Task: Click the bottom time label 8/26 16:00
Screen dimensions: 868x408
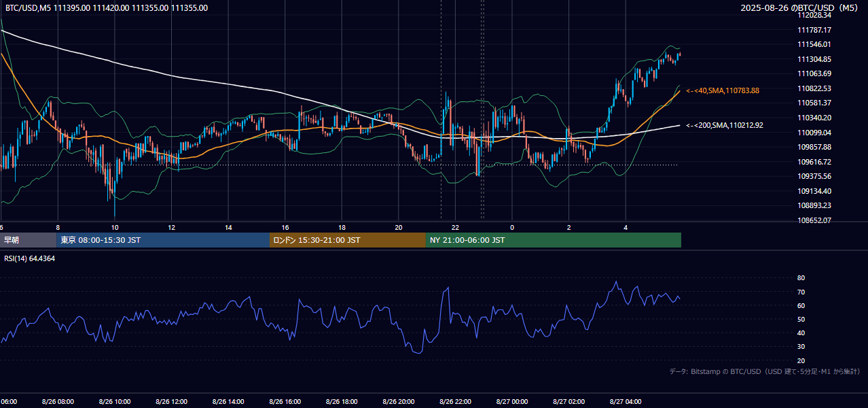Action: (285, 402)
